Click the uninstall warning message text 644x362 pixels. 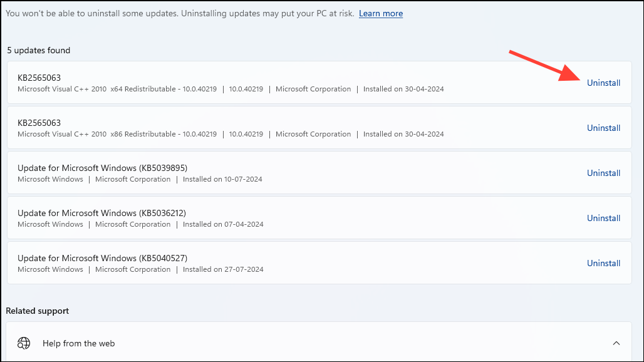pyautogui.click(x=180, y=14)
